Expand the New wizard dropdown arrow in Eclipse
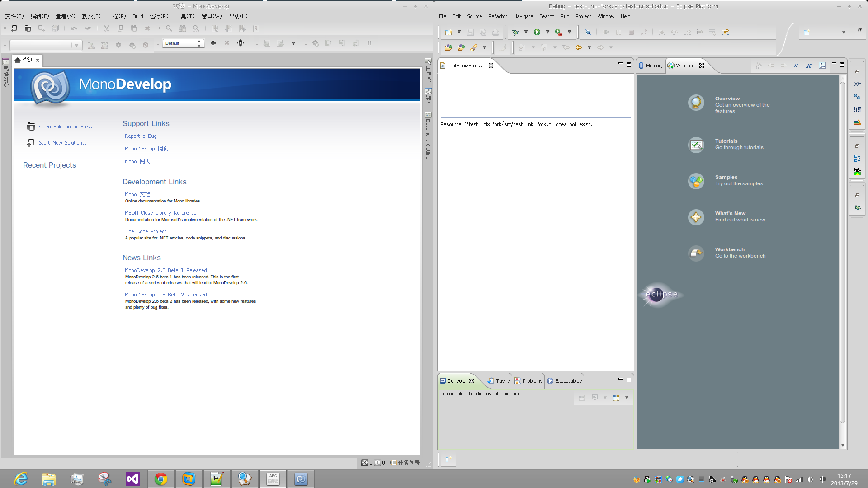868x488 pixels. (x=459, y=32)
